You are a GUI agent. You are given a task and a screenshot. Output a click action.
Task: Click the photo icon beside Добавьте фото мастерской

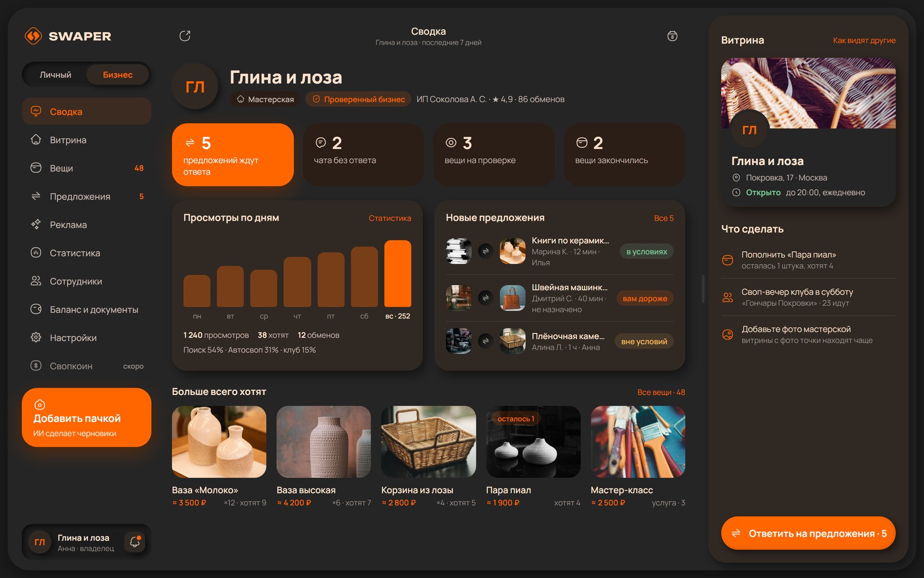click(728, 334)
